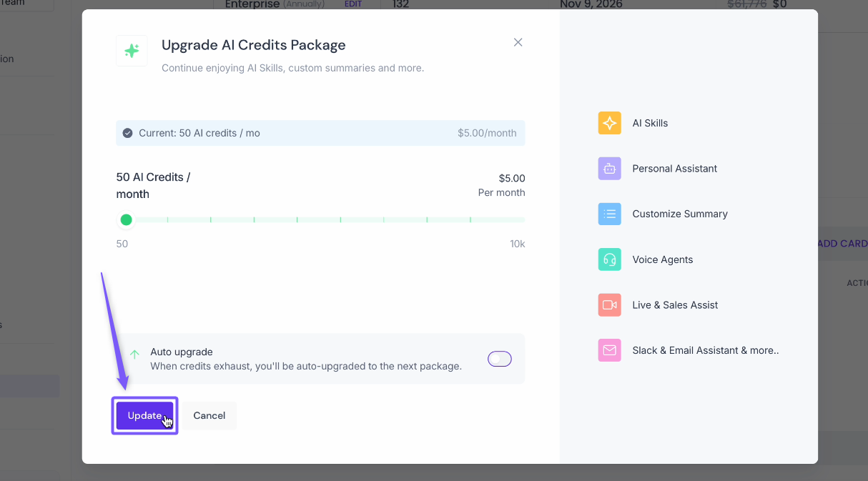Click the Slack & Email envelope icon
The image size is (868, 481).
[x=609, y=350]
